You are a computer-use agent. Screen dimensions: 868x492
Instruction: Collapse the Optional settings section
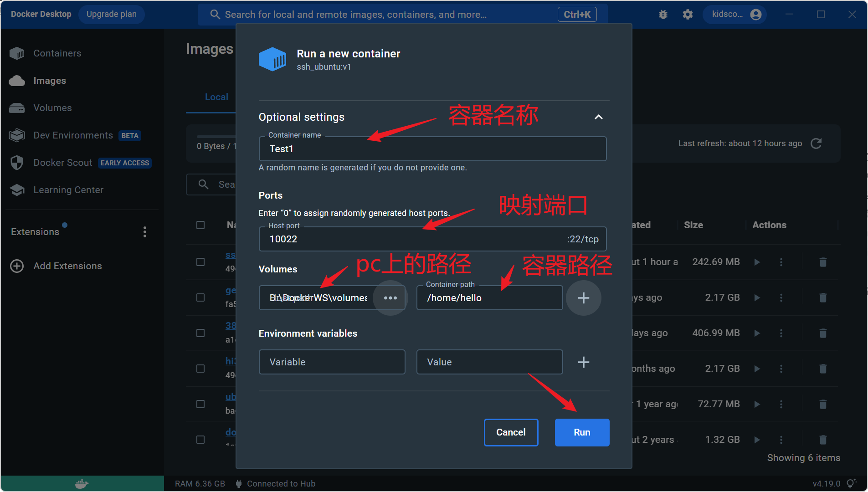click(598, 117)
